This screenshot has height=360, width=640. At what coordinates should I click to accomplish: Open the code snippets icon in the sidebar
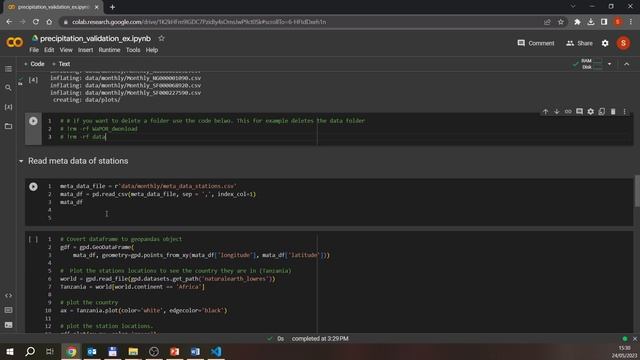8,296
